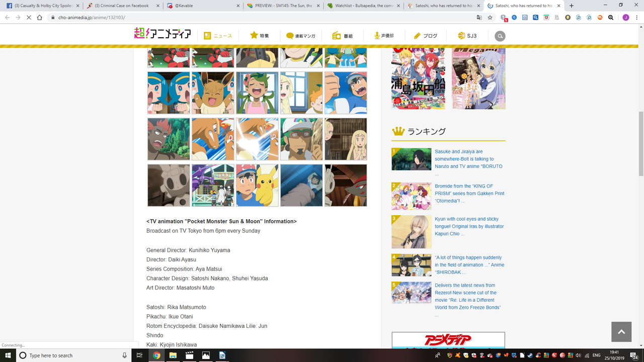Open the Kiawe shocked face thumbnail

tap(169, 139)
